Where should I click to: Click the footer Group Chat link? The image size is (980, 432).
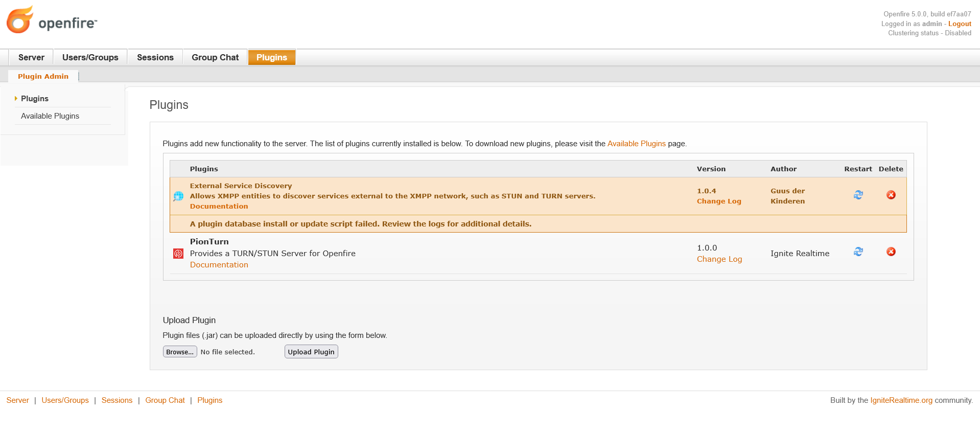pos(165,400)
